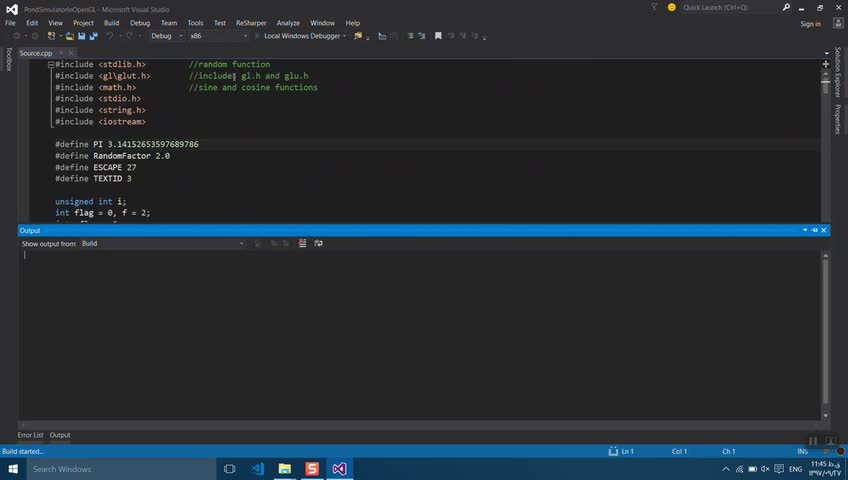Click the Output panel vertical scrollbar

[x=825, y=331]
